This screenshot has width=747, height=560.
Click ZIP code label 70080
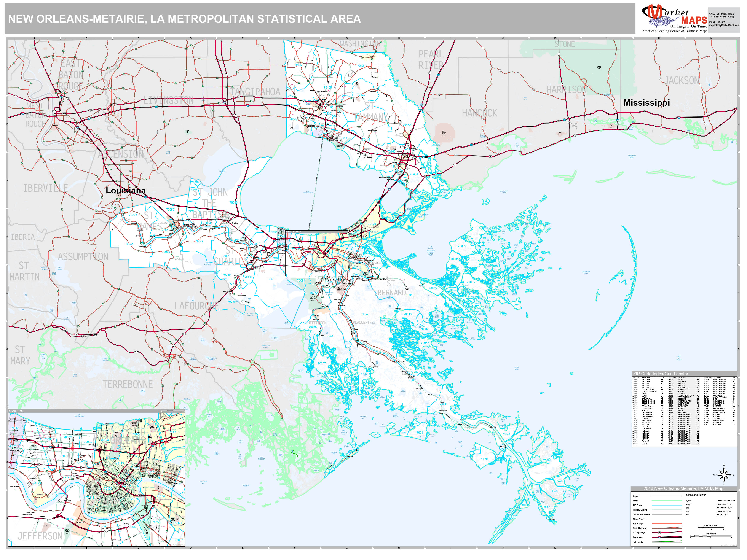pyautogui.click(x=227, y=275)
